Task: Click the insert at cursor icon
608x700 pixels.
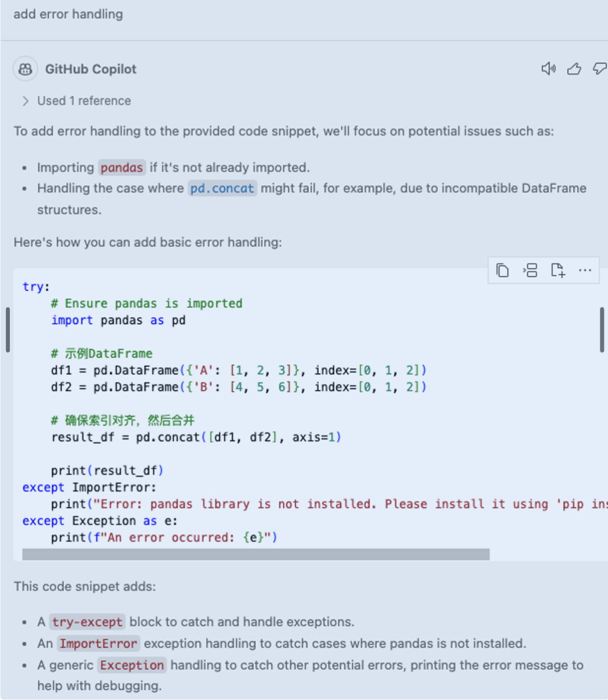Action: pyautogui.click(x=530, y=270)
